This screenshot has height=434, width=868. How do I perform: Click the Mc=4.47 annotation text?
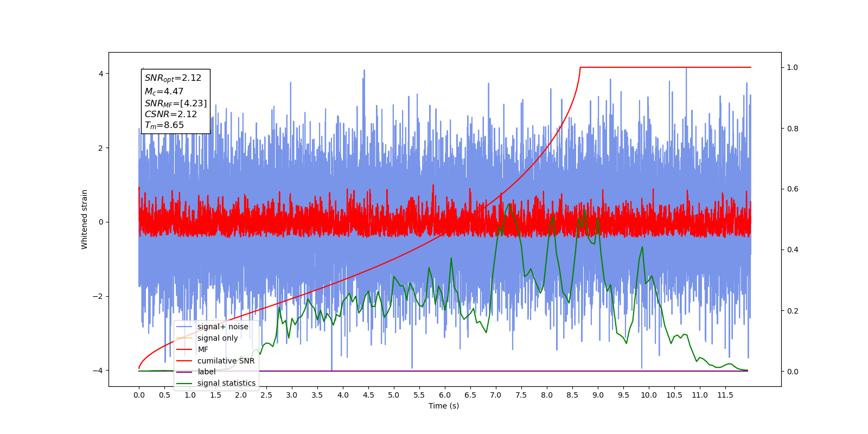[164, 92]
